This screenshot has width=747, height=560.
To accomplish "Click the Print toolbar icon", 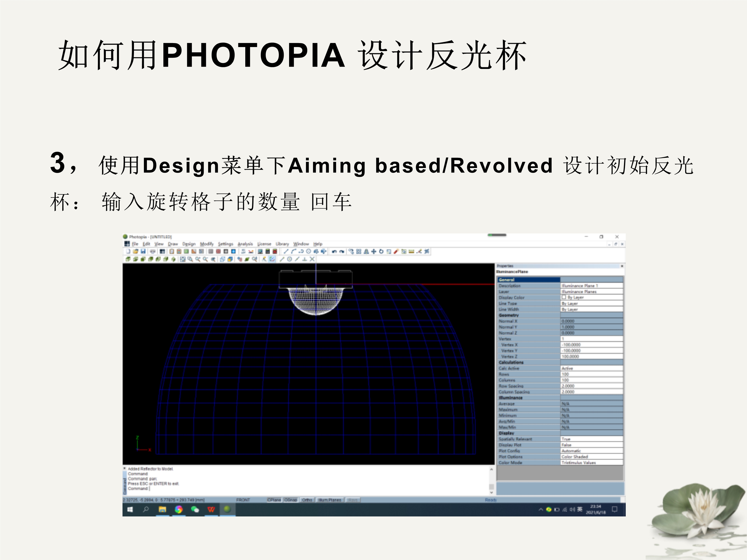I will [153, 251].
